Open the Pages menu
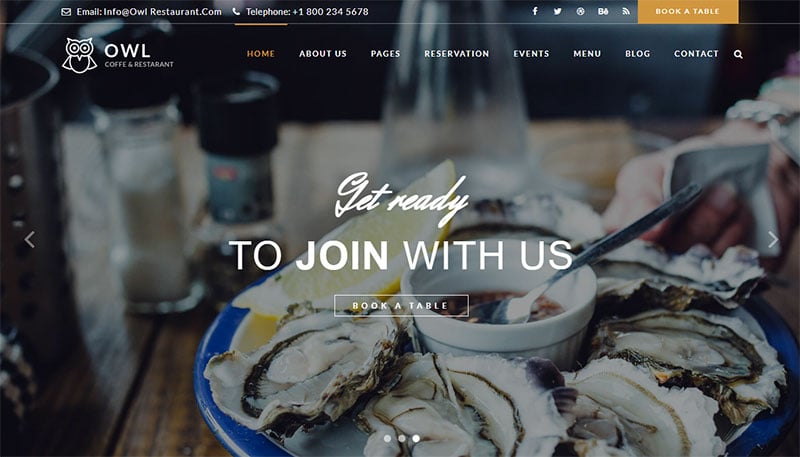800x457 pixels. (385, 54)
